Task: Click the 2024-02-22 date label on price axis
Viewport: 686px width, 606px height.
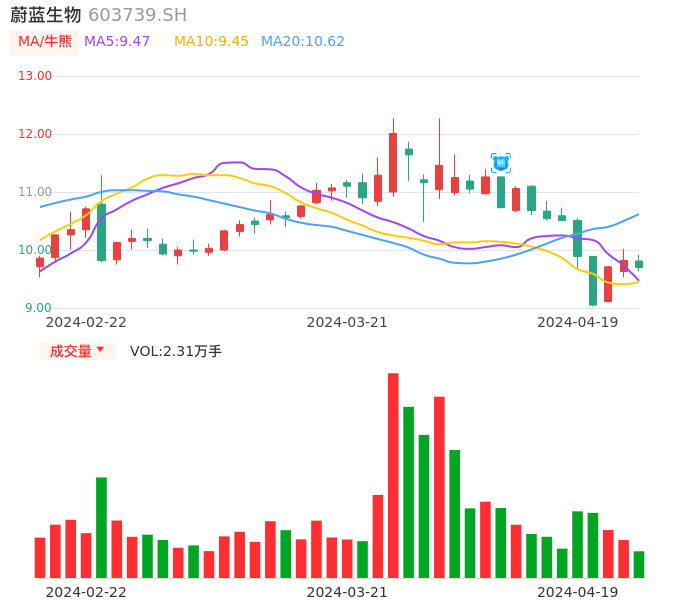Action: (x=86, y=322)
